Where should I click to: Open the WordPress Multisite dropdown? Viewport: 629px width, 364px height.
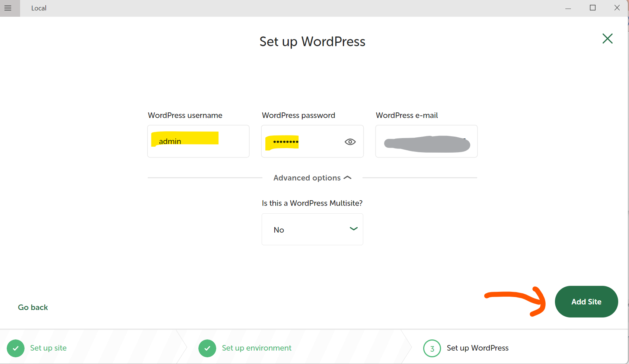pyautogui.click(x=312, y=229)
